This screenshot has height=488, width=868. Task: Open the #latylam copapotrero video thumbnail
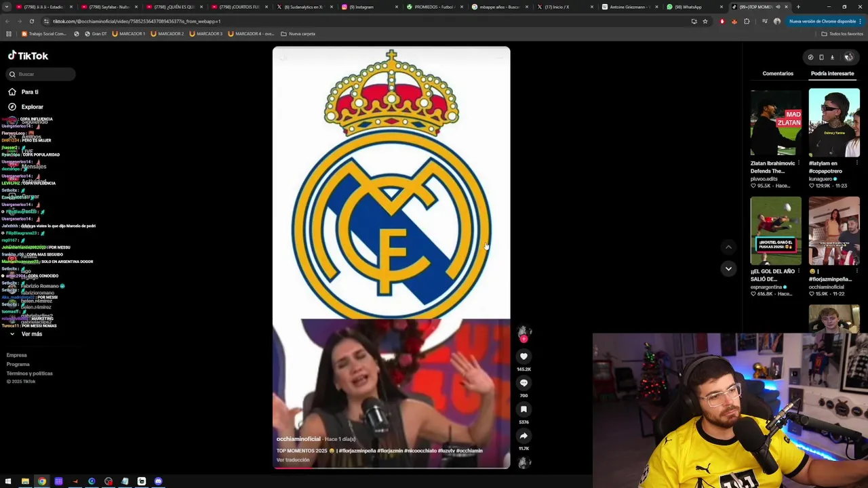(x=834, y=123)
